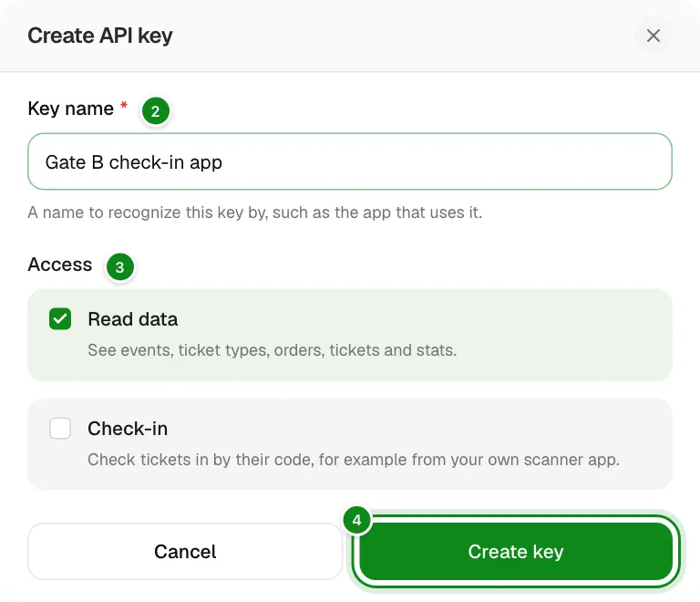This screenshot has width=700, height=602.
Task: Close the Create API key dialog
Action: pyautogui.click(x=654, y=36)
